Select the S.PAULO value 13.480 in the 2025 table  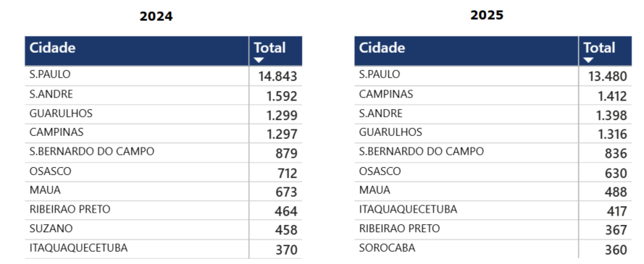[607, 77]
